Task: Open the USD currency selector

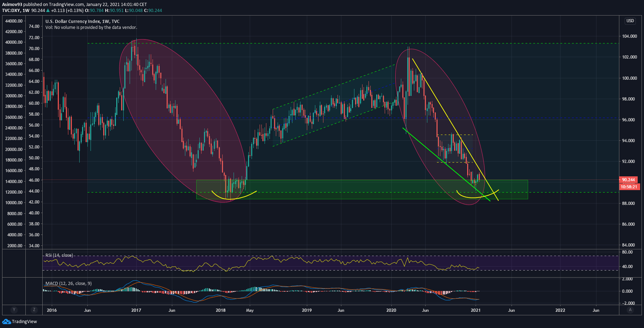Action: (630, 21)
